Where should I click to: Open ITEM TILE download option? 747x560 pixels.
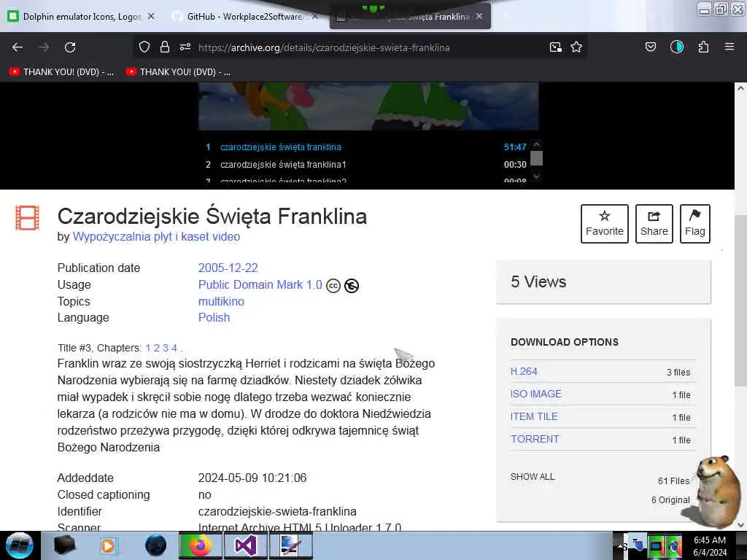tap(534, 416)
